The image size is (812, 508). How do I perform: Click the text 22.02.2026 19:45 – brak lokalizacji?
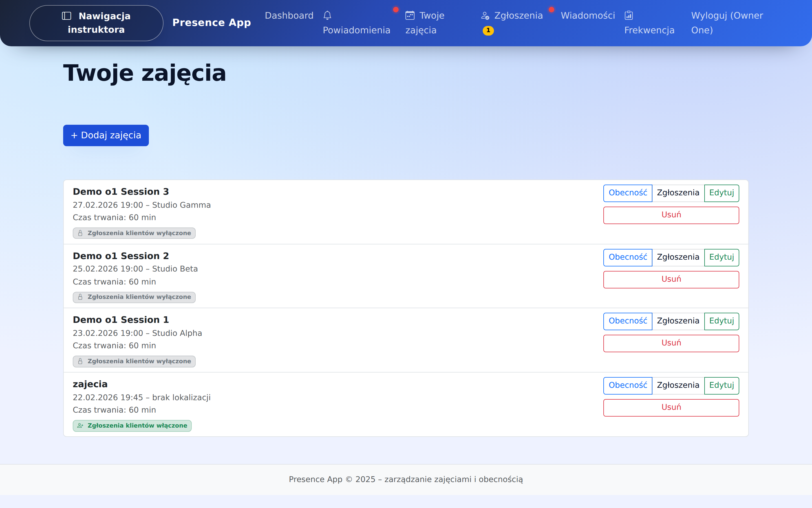coord(142,398)
